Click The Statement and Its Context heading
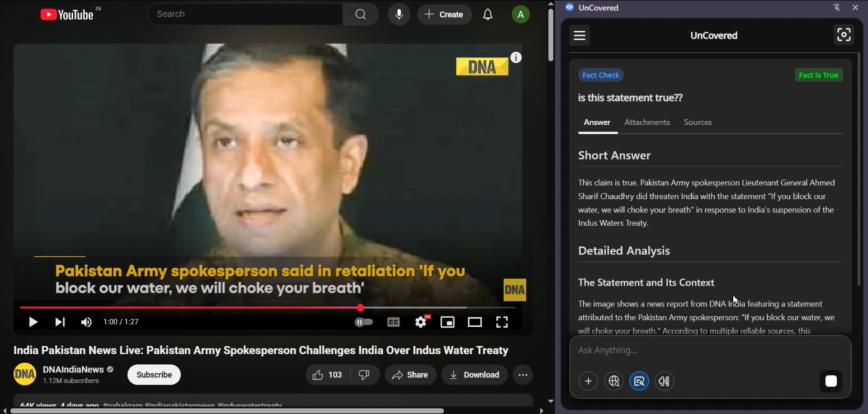868x414 pixels. (x=646, y=282)
